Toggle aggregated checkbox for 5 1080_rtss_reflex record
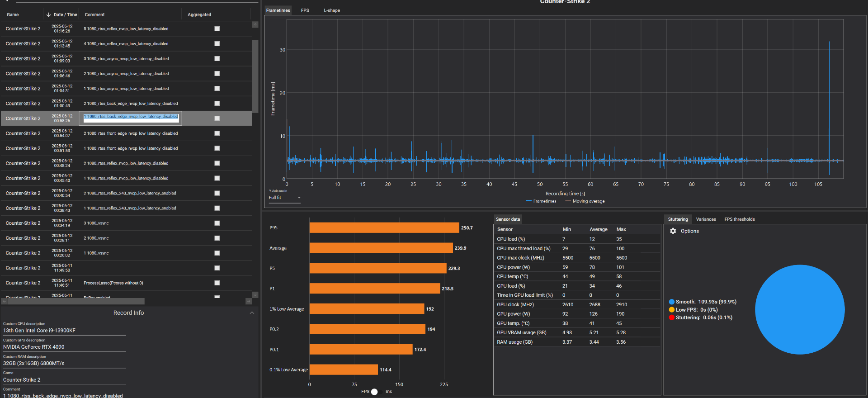 (217, 29)
